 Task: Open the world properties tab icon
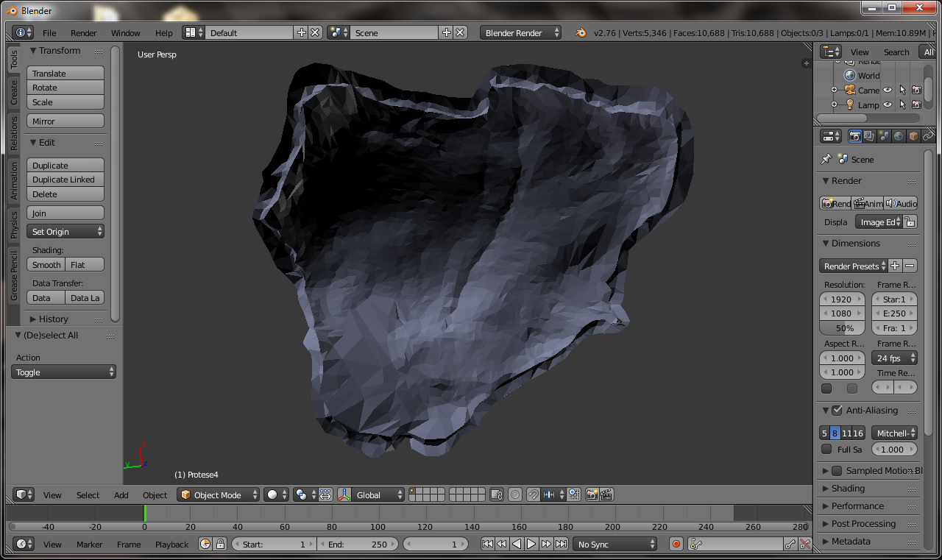point(899,136)
